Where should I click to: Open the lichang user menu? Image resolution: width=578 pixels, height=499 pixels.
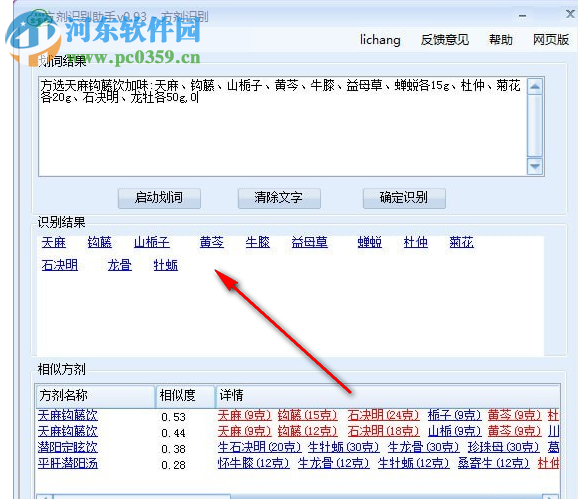tap(380, 40)
